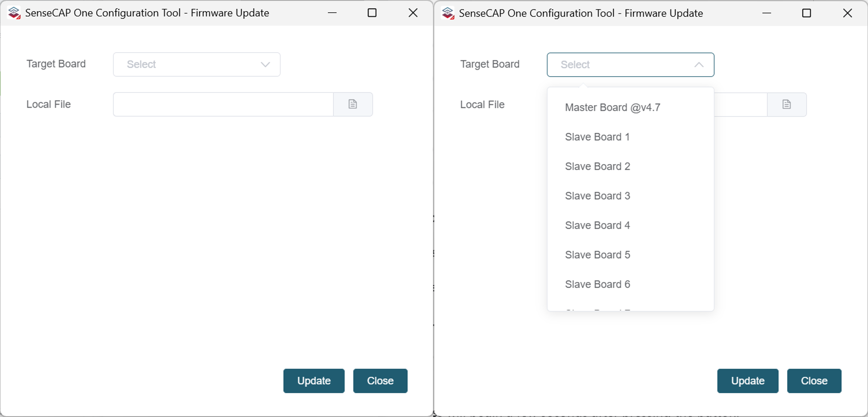The height and width of the screenshot is (417, 868).
Task: Pick Slave Board 3 option
Action: click(597, 196)
